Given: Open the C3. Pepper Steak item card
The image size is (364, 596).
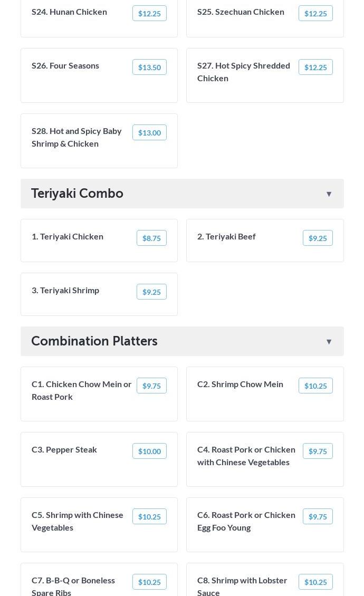Looking at the screenshot, I should pyautogui.click(x=99, y=459).
